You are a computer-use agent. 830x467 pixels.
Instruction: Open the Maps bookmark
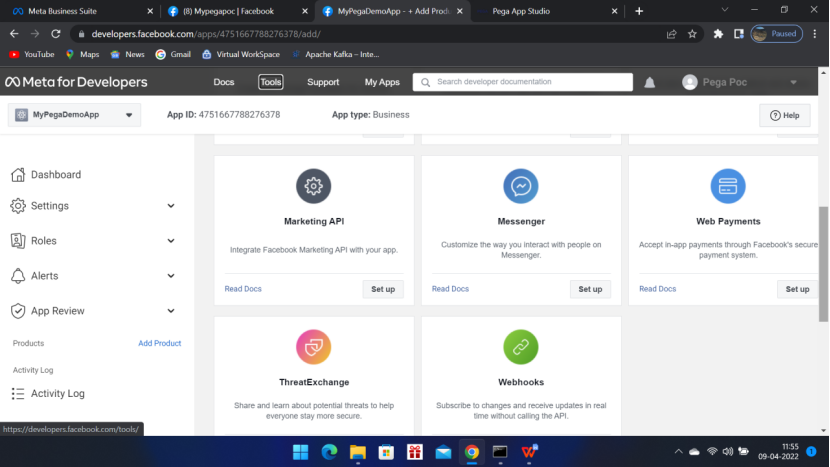pyautogui.click(x=83, y=54)
